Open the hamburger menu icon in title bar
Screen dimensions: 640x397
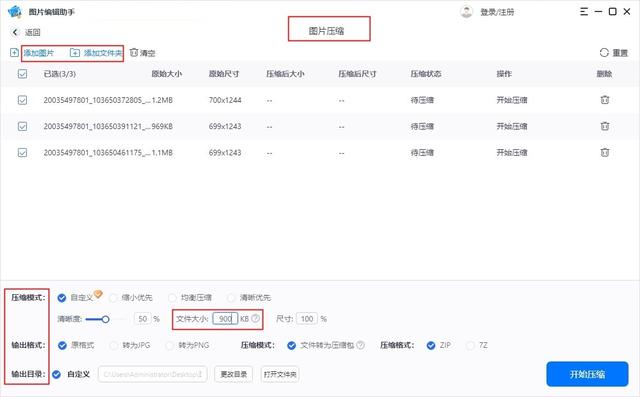pyautogui.click(x=584, y=12)
